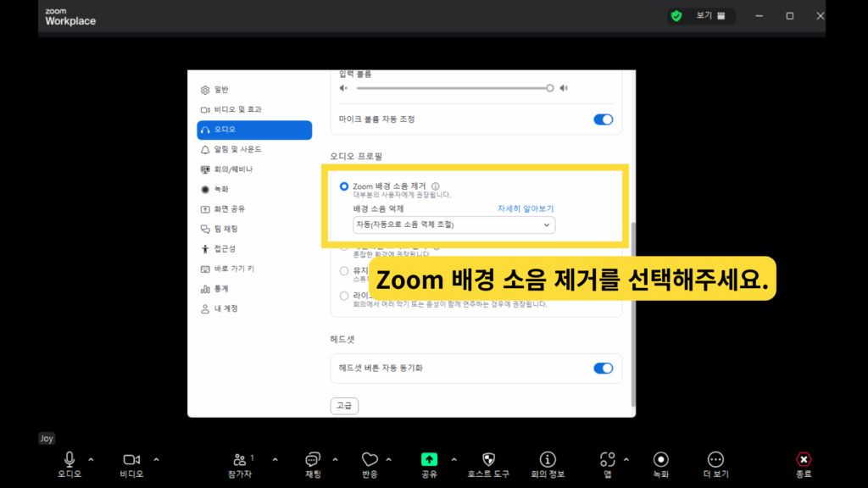Open the 채팅 chat icon
This screenshot has width=868, height=488.
point(313,459)
